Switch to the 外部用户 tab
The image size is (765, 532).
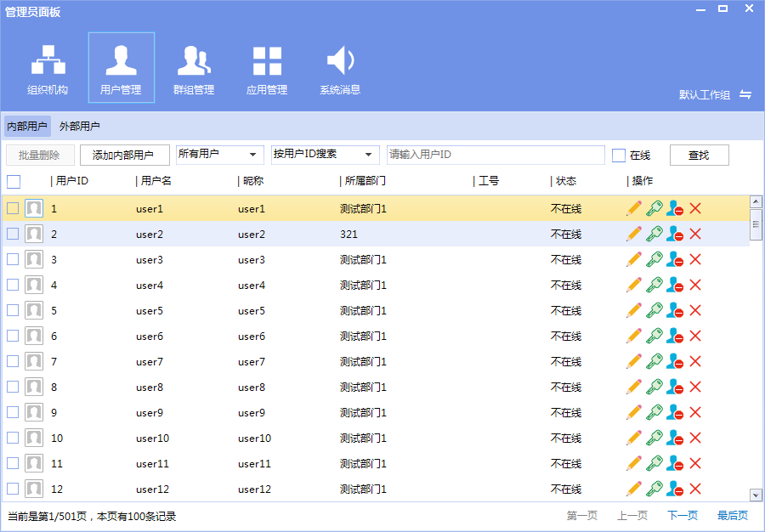pyautogui.click(x=80, y=127)
